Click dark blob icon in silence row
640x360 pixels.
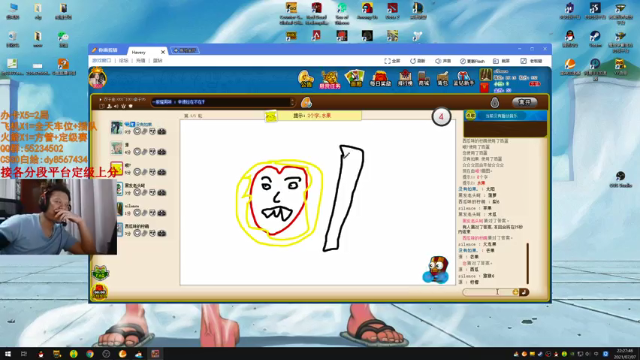[x=162, y=213]
